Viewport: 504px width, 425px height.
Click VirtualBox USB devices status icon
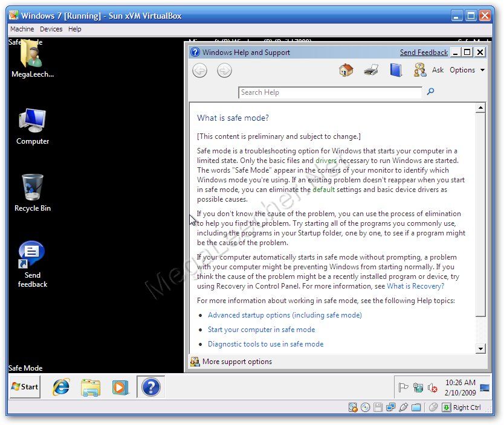click(x=404, y=407)
